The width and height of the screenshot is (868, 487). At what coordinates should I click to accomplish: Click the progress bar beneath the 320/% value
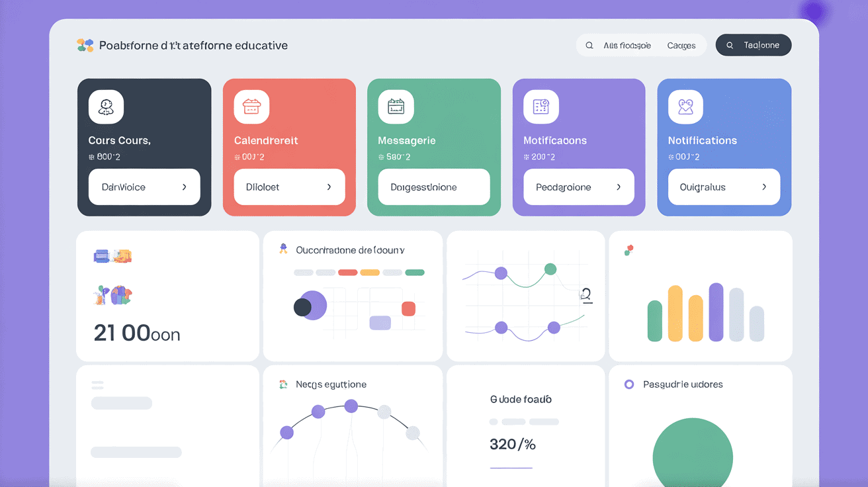(x=510, y=467)
